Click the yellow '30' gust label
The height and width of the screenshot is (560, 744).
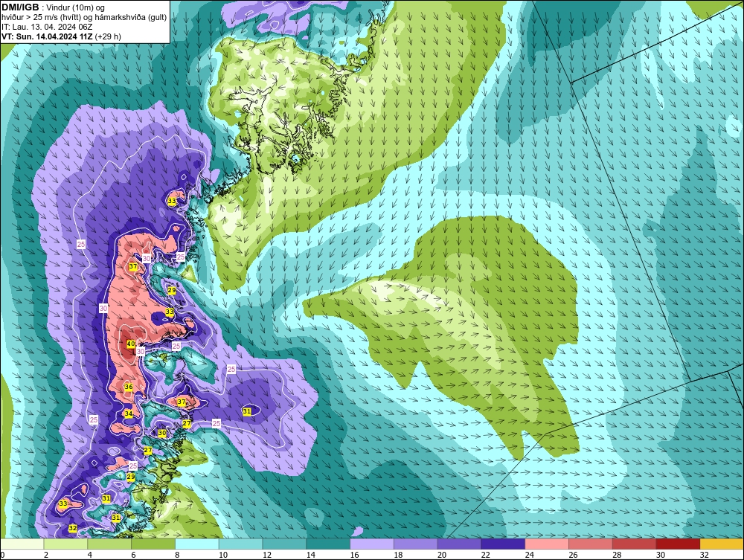click(162, 433)
